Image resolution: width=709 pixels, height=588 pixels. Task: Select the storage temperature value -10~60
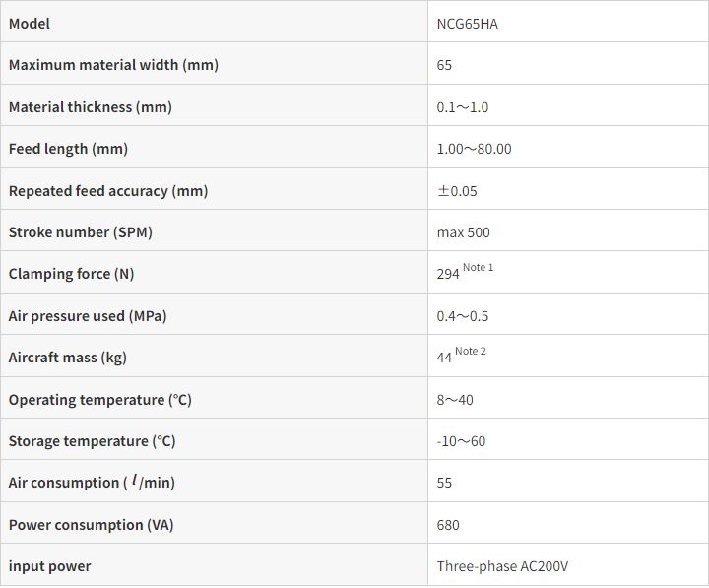[x=461, y=441]
